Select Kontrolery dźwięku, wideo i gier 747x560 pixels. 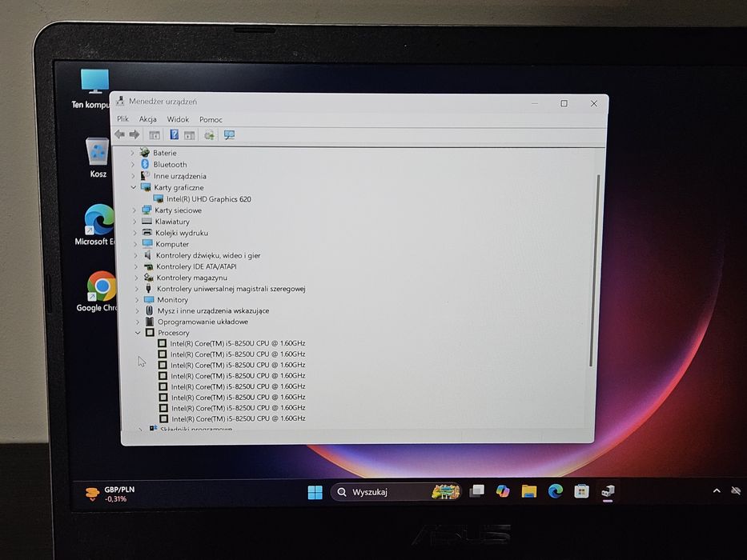[x=207, y=255]
